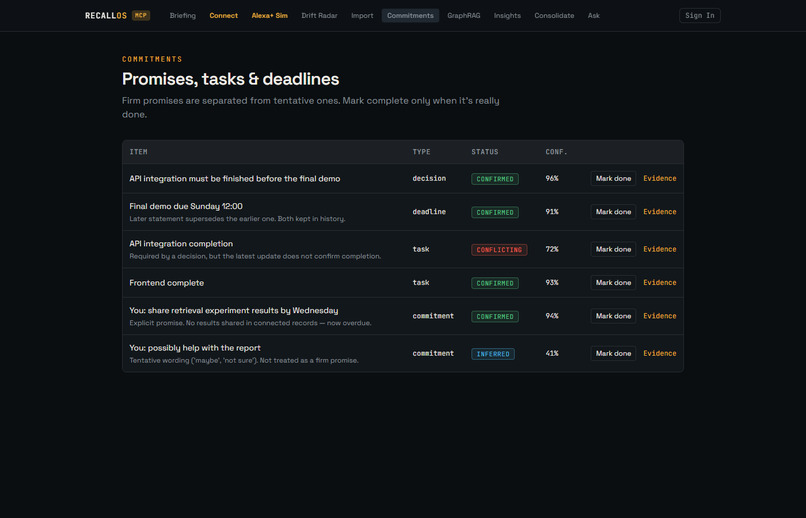Mark done the share retrieval results commitment
Screen dimensions: 806x518
point(613,316)
